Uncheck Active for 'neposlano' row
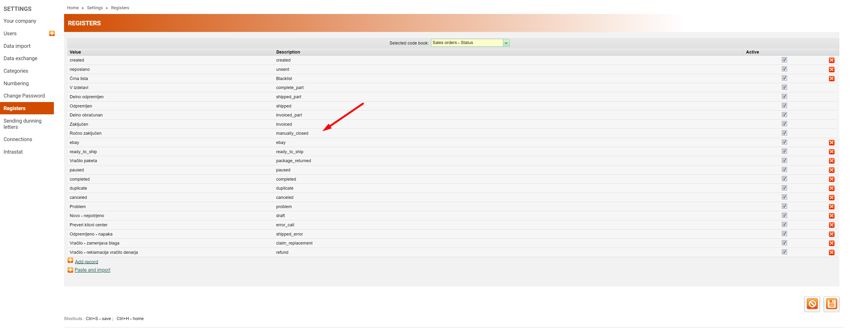The width and height of the screenshot is (868, 330). [x=784, y=69]
